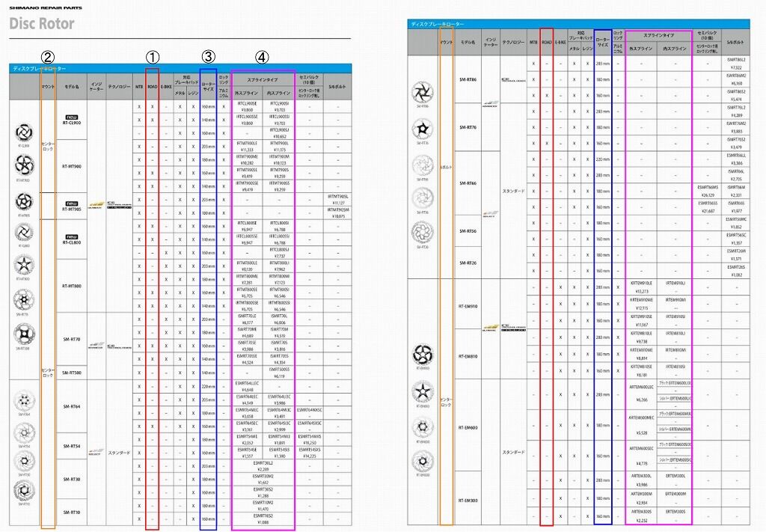Click the left table's "内スプライン" header
The height and width of the screenshot is (532, 766).
pyautogui.click(x=279, y=93)
